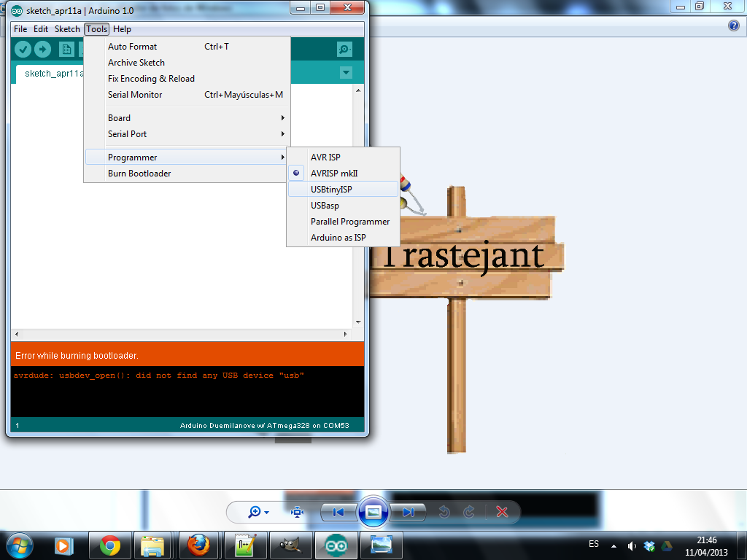Select Fix Encoding & Reload
The width and height of the screenshot is (747, 560).
187,79
